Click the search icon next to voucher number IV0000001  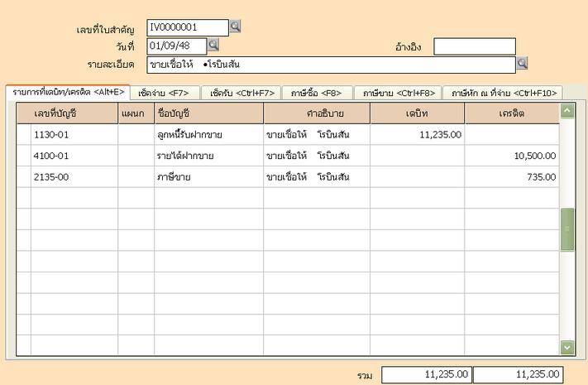click(x=236, y=27)
